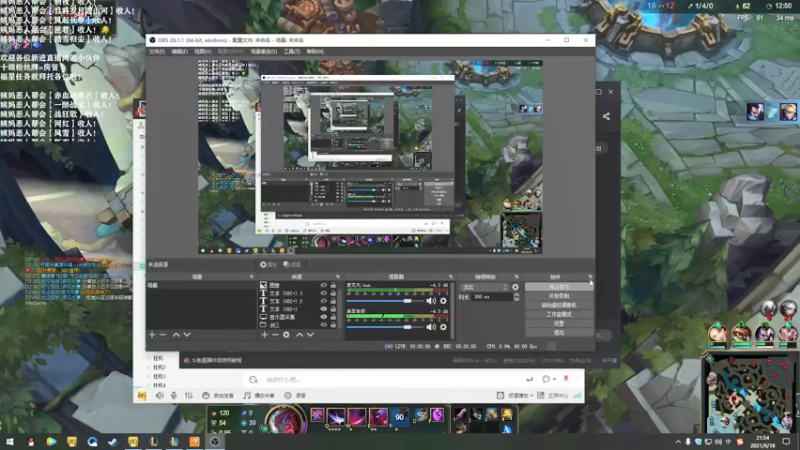Open the emoji dropdown beside the chat input
Image resolution: width=800 pixels, height=450 pixels.
pyautogui.click(x=548, y=379)
